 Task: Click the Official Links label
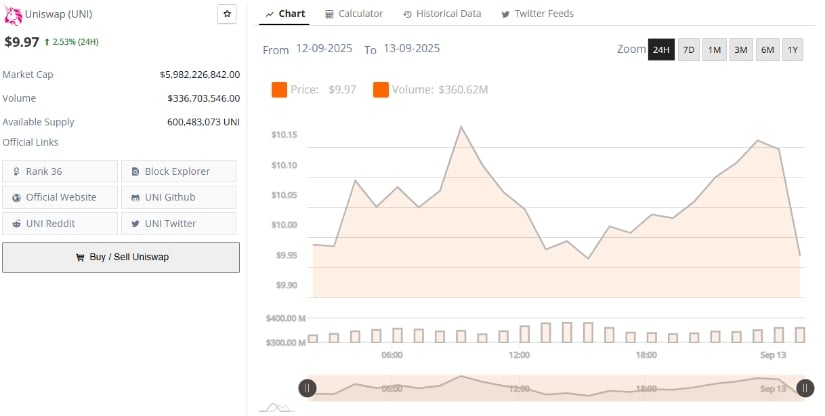point(30,143)
